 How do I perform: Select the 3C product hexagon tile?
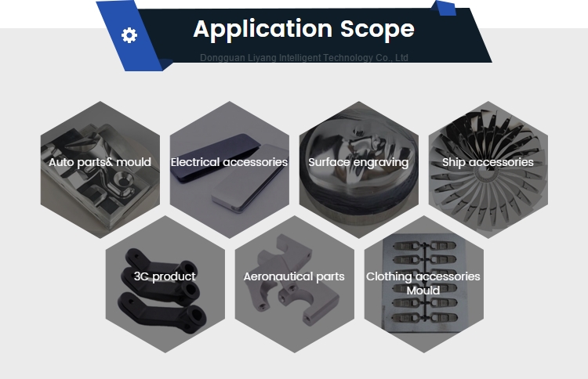[x=165, y=284]
